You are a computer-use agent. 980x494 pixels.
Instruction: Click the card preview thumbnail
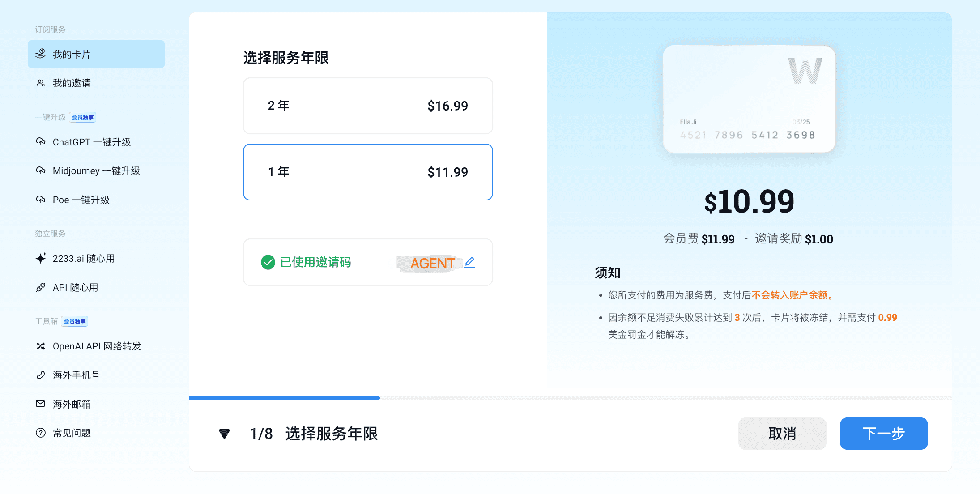[749, 99]
